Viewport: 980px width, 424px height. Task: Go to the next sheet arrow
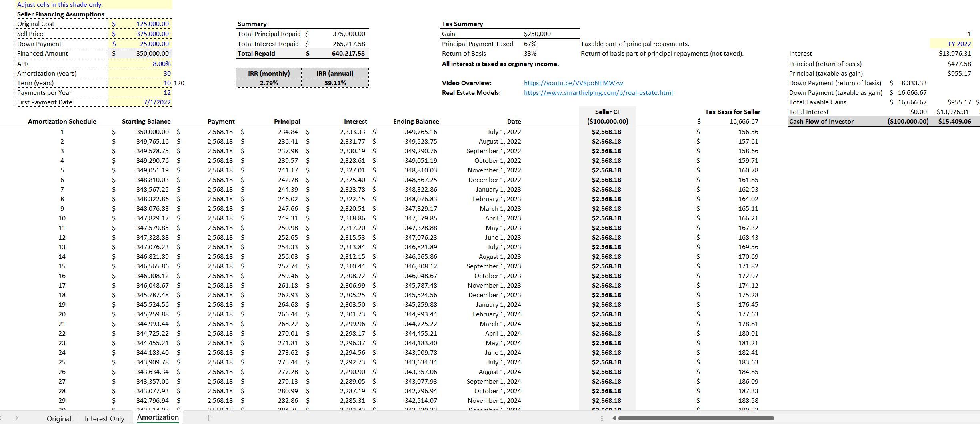click(x=16, y=418)
